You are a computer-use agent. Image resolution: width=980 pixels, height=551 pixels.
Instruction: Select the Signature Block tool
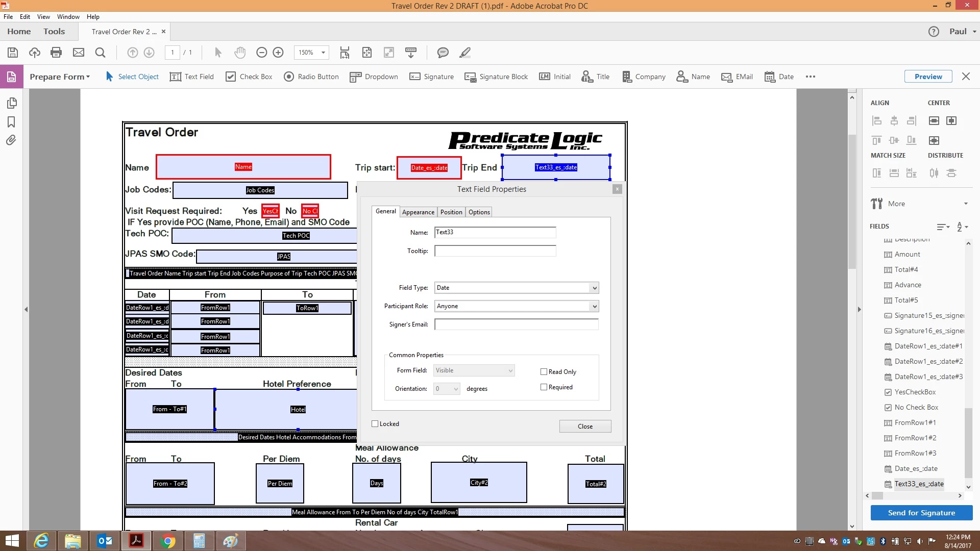(x=496, y=77)
